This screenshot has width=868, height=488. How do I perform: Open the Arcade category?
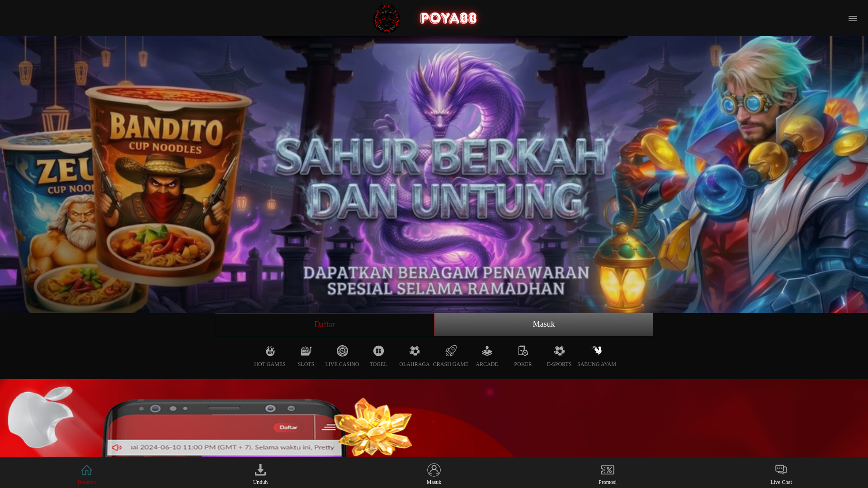click(487, 356)
